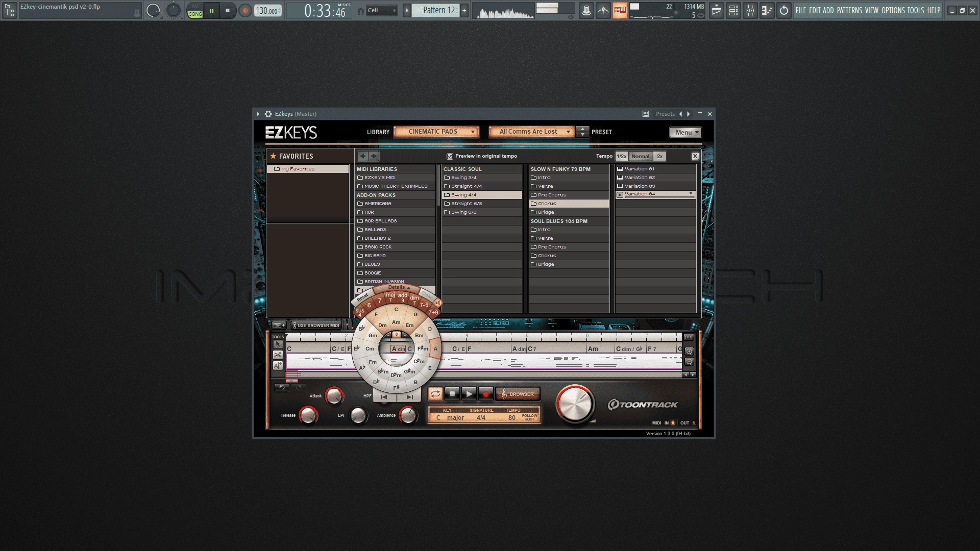Navigate forward in MIDI browser
This screenshot has height=551, width=980.
[x=374, y=156]
